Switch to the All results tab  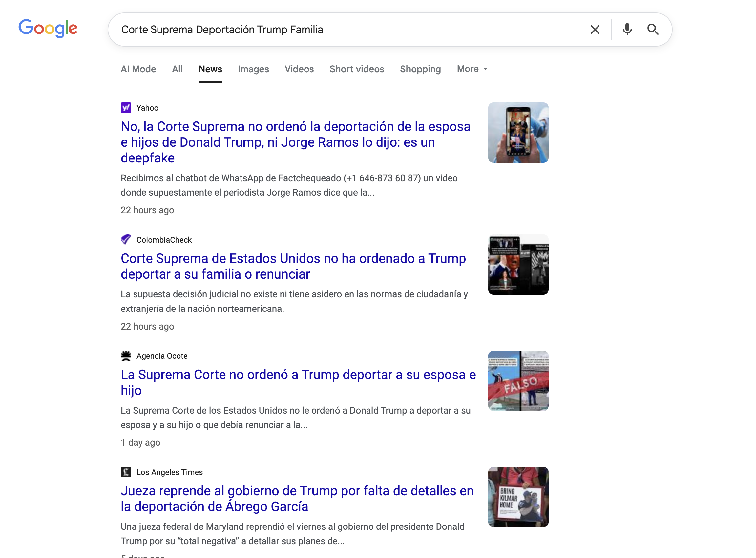coord(177,69)
